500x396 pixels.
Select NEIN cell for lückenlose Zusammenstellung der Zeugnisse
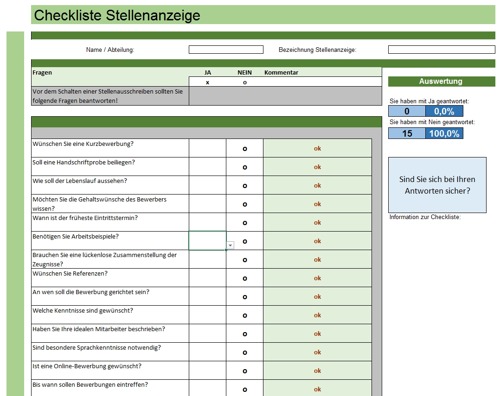click(x=245, y=259)
